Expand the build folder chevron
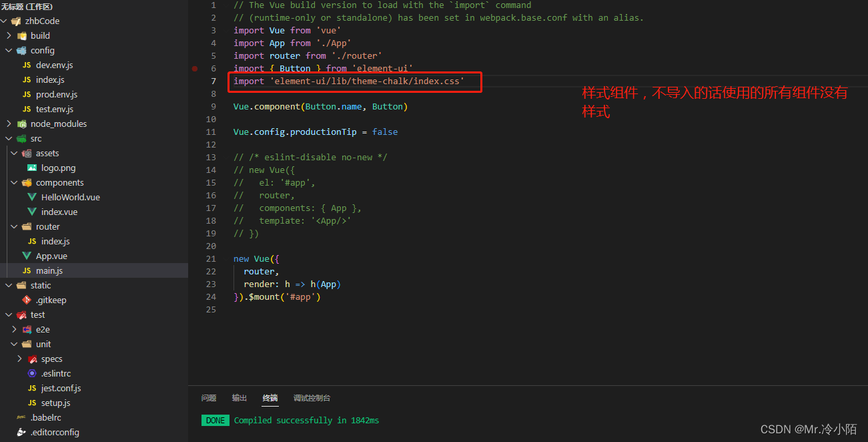Screen dimensions: 868x442 pos(9,35)
